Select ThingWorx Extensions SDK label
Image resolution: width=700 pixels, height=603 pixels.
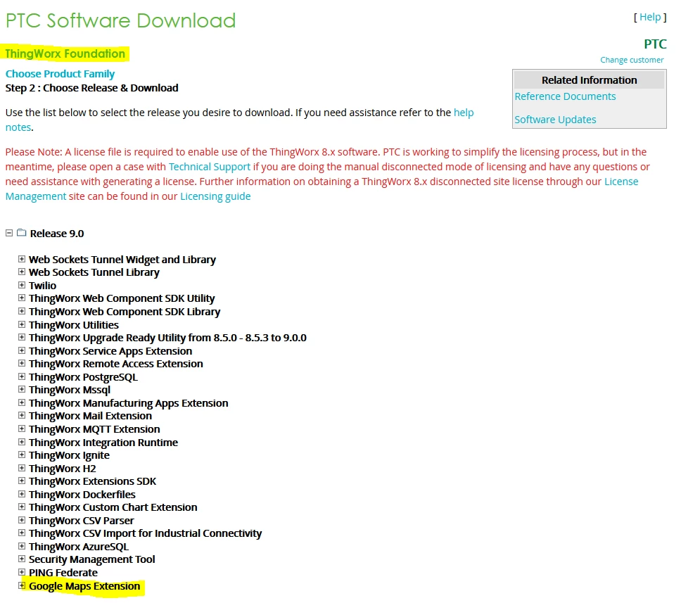pos(92,481)
